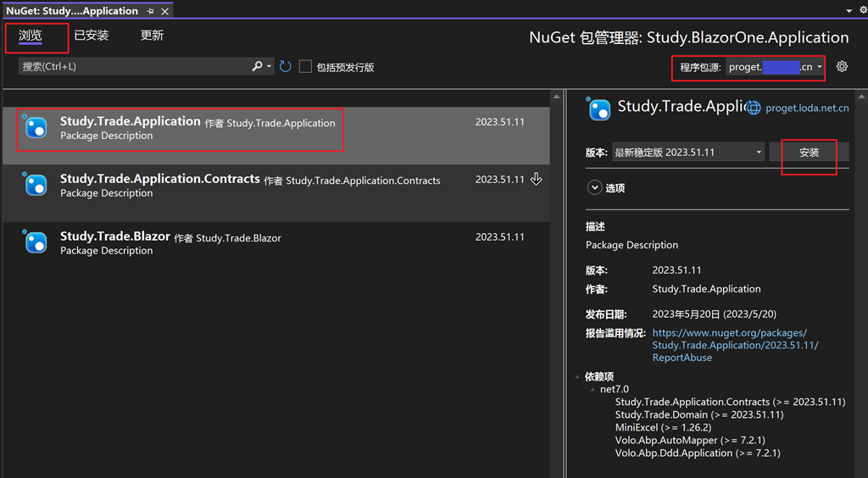Click the package list scrollbar up arrow
This screenshot has width=868, height=478.
[x=556, y=97]
